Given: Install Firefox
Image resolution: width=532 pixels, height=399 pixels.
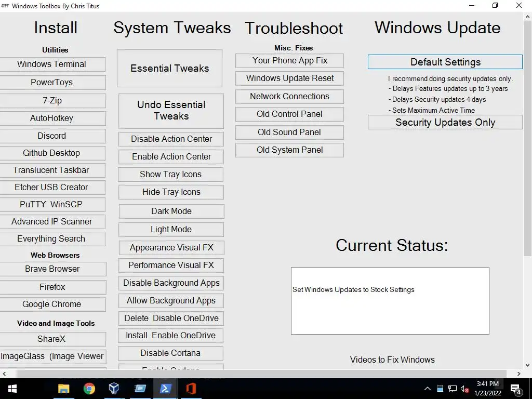Looking at the screenshot, I should 52,287.
